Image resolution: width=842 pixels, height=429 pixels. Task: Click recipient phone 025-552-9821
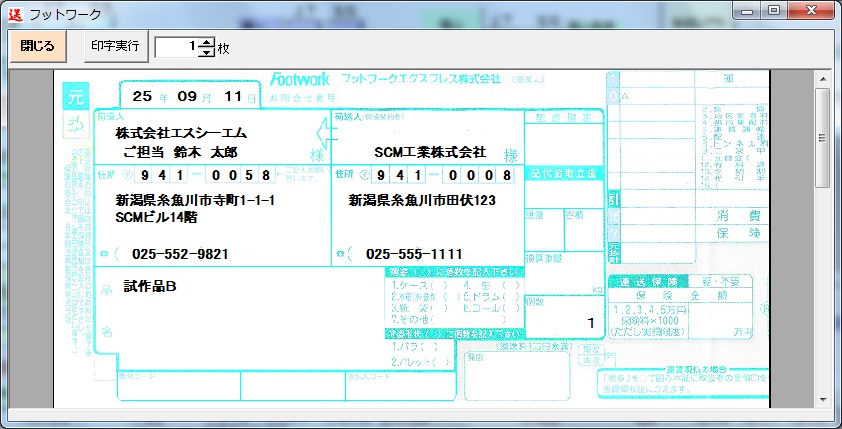180,255
